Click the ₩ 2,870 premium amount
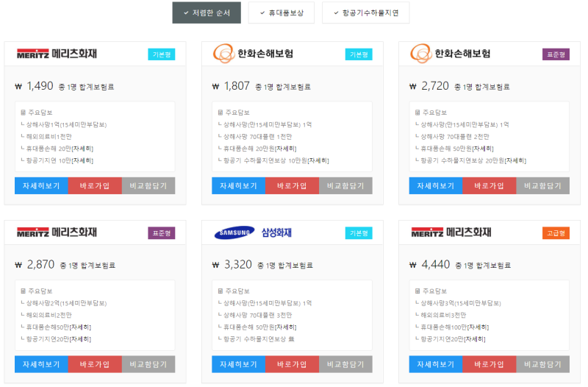This screenshot has width=588, height=387. [x=35, y=265]
